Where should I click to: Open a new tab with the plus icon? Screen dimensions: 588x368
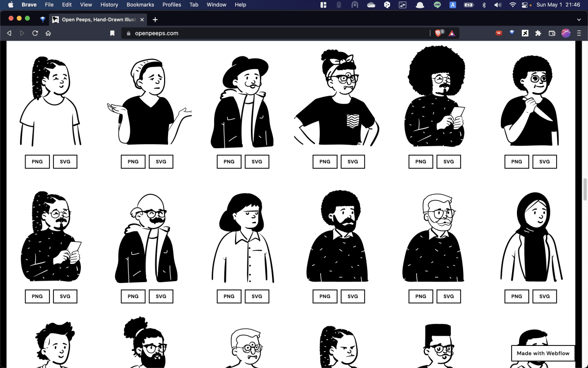155,20
